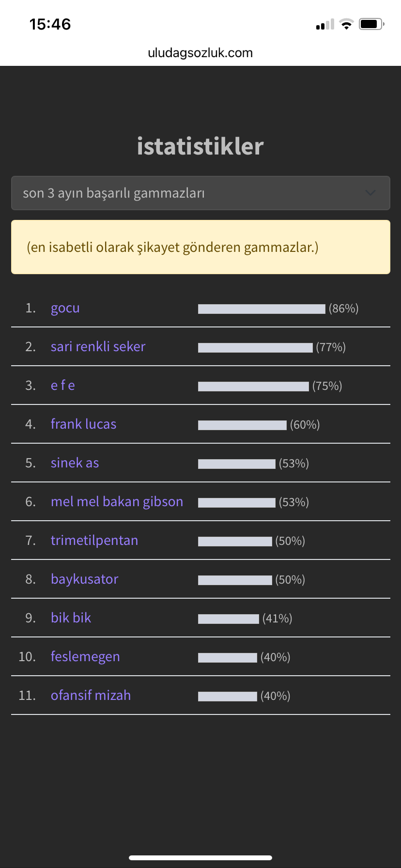
Task: Open 'mel mel bakan gibson' profile
Action: click(x=117, y=502)
